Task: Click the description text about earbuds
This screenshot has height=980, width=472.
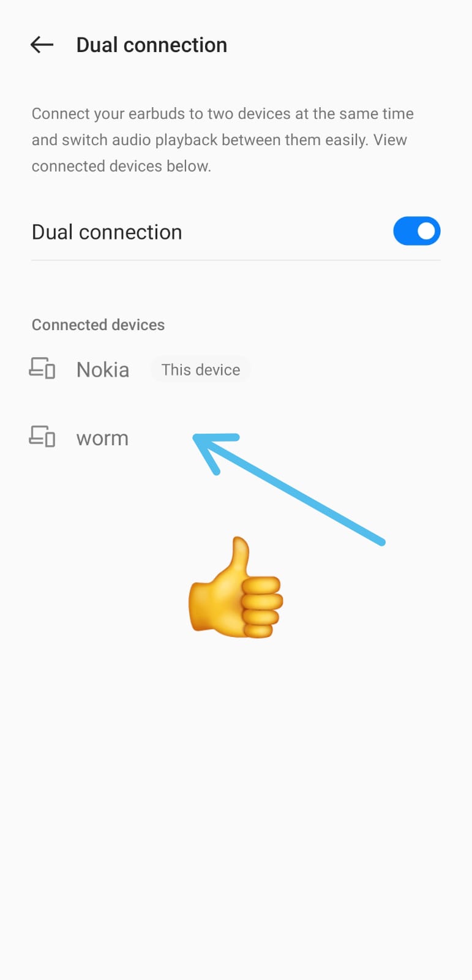Action: 223,140
